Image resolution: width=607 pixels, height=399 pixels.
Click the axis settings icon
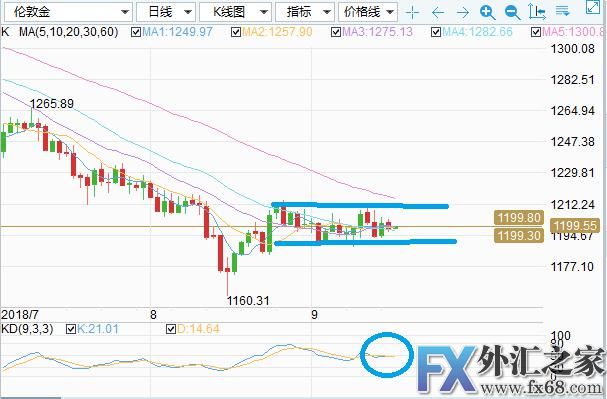[537, 12]
